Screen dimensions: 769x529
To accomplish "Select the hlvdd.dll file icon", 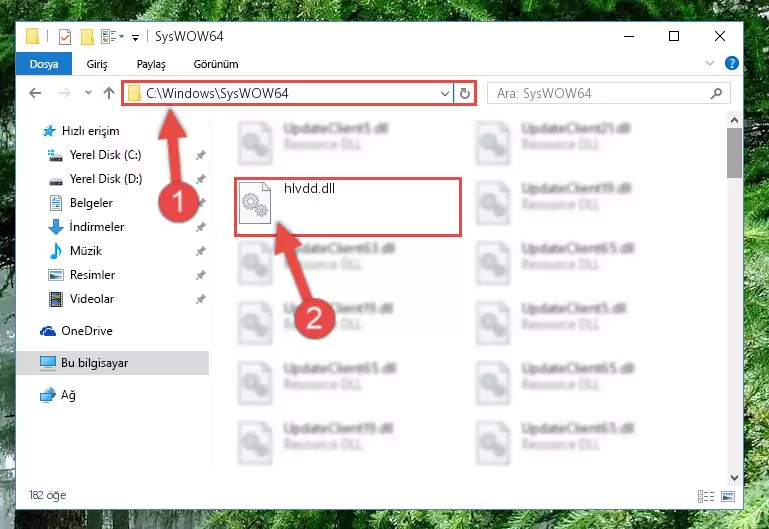I will (255, 202).
